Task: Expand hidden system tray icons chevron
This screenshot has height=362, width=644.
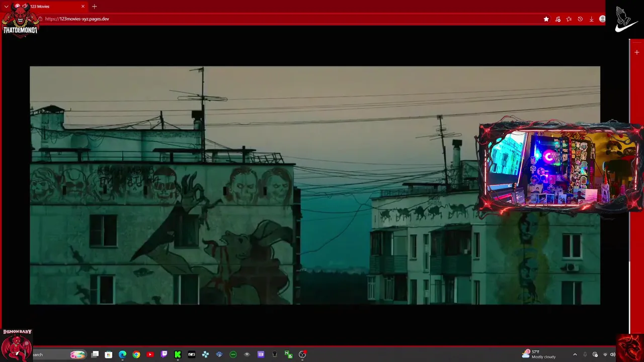Action: [575, 354]
